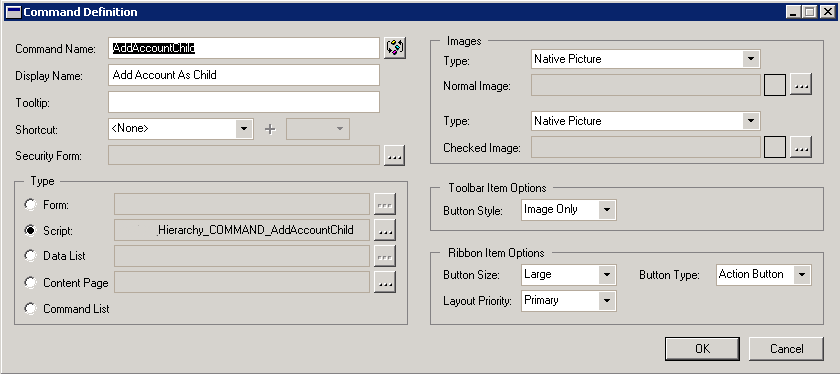
Task: Click the refresh icon beside Command Name
Action: (x=395, y=48)
